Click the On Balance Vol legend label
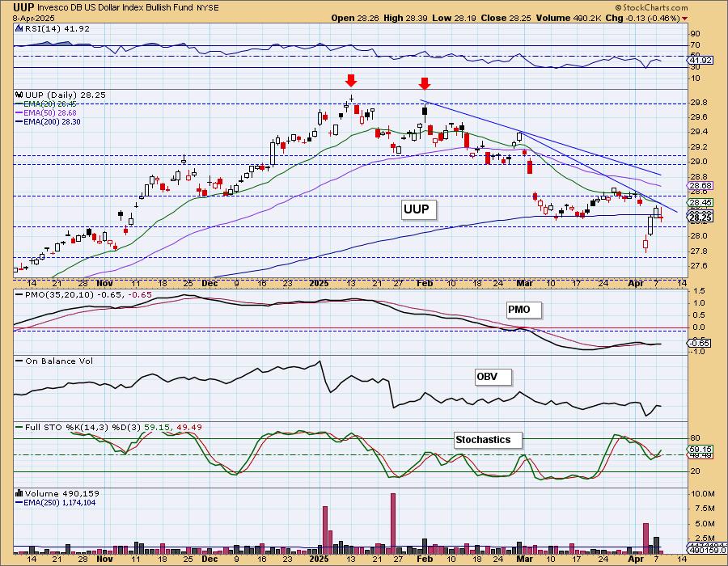Viewport: 728px width, 566px height. 59,361
